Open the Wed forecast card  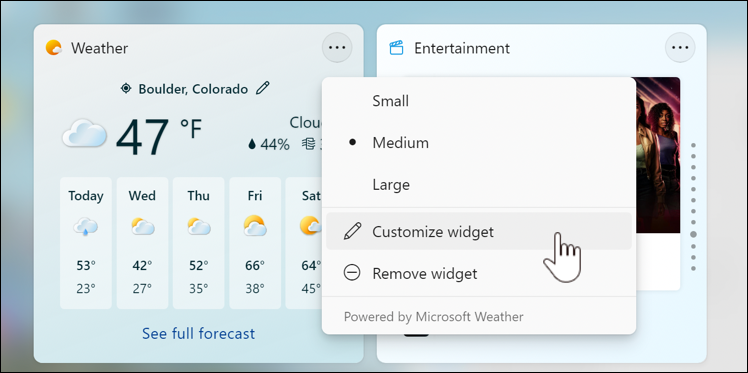(x=142, y=243)
